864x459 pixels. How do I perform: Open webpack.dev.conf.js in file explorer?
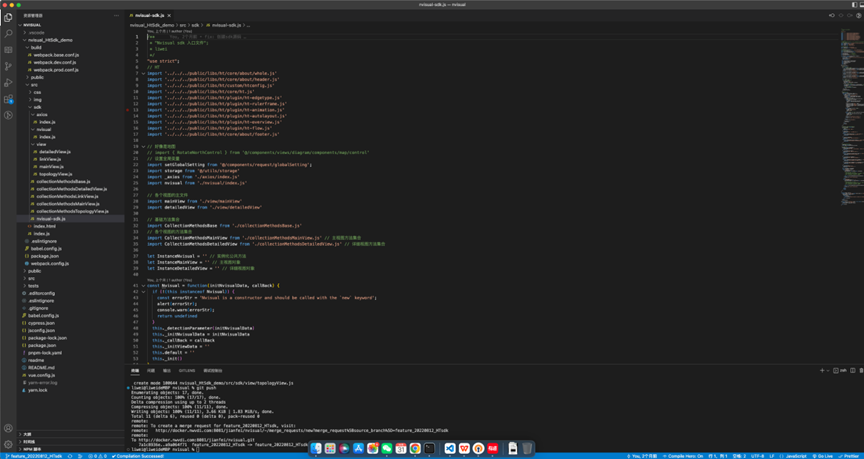pos(55,62)
